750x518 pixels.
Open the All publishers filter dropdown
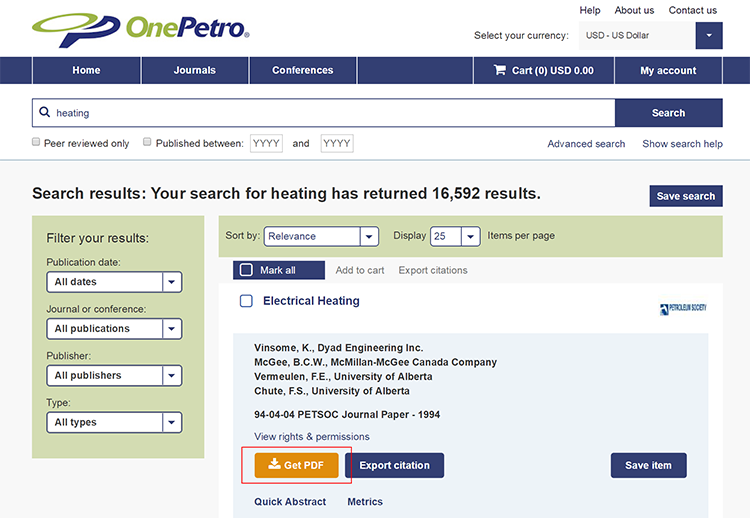114,376
